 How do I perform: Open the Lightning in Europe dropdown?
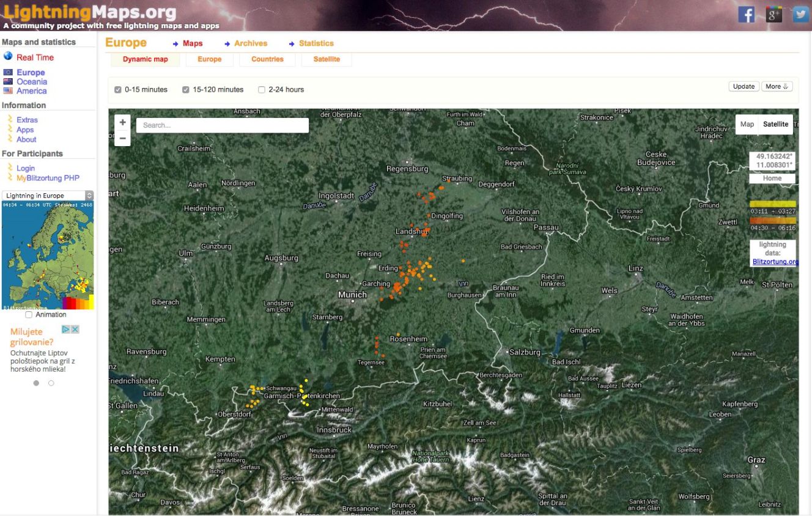(48, 196)
